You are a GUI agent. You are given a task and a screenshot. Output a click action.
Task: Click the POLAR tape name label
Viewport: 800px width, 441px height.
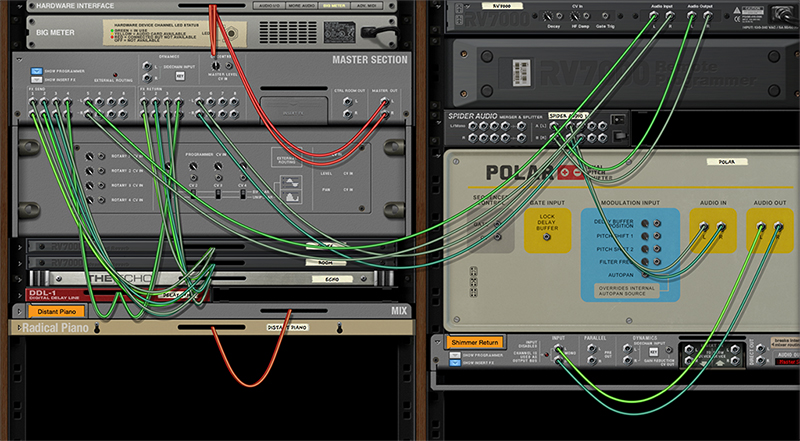coord(727,162)
